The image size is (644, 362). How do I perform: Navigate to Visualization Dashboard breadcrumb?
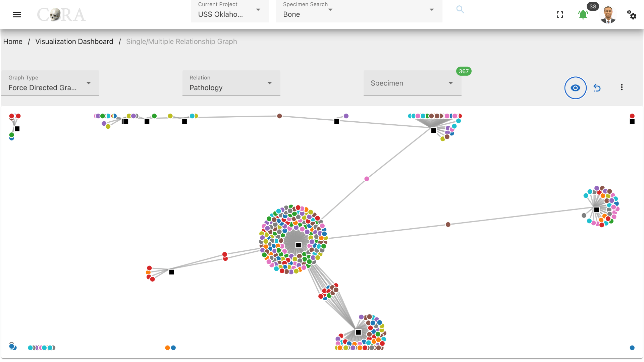74,42
